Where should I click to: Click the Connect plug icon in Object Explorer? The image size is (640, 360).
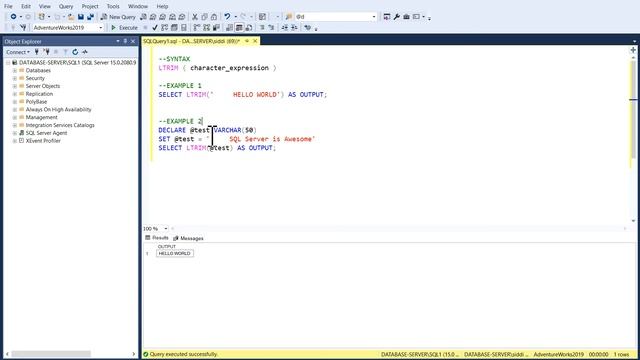coord(37,52)
